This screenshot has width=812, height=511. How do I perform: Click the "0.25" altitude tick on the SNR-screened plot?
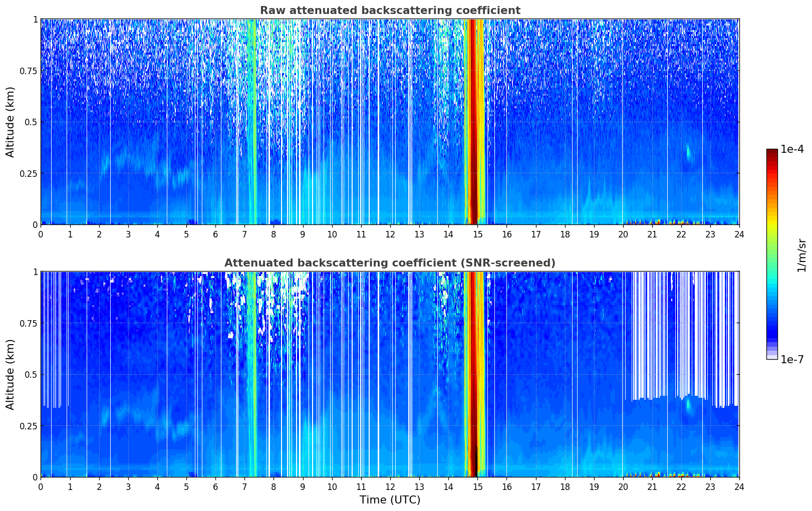(x=28, y=426)
